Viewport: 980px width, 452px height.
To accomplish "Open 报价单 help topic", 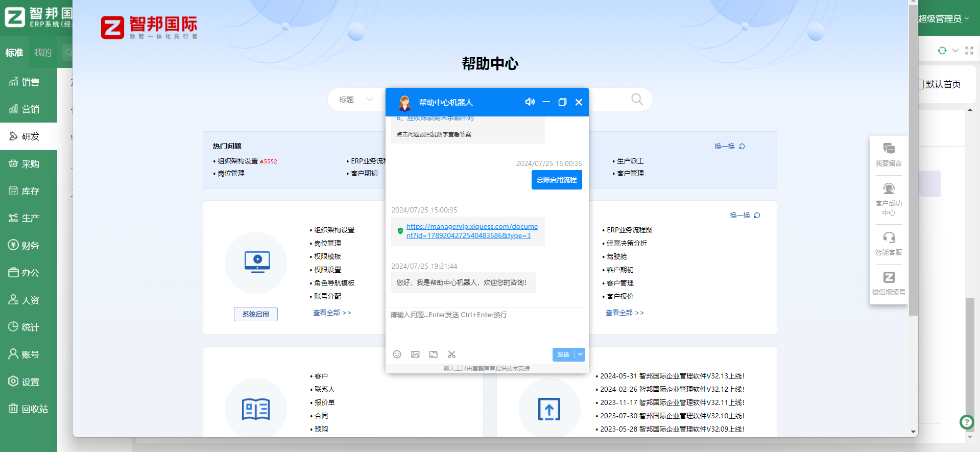I will (x=324, y=402).
